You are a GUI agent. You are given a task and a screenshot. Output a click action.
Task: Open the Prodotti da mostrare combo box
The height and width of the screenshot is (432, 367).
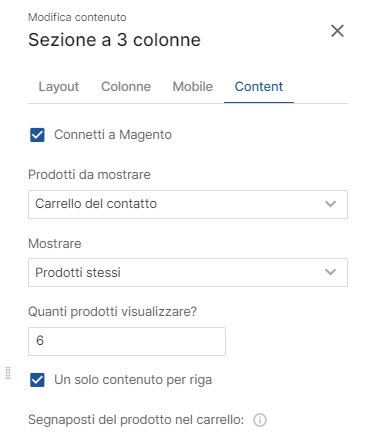pyautogui.click(x=188, y=204)
